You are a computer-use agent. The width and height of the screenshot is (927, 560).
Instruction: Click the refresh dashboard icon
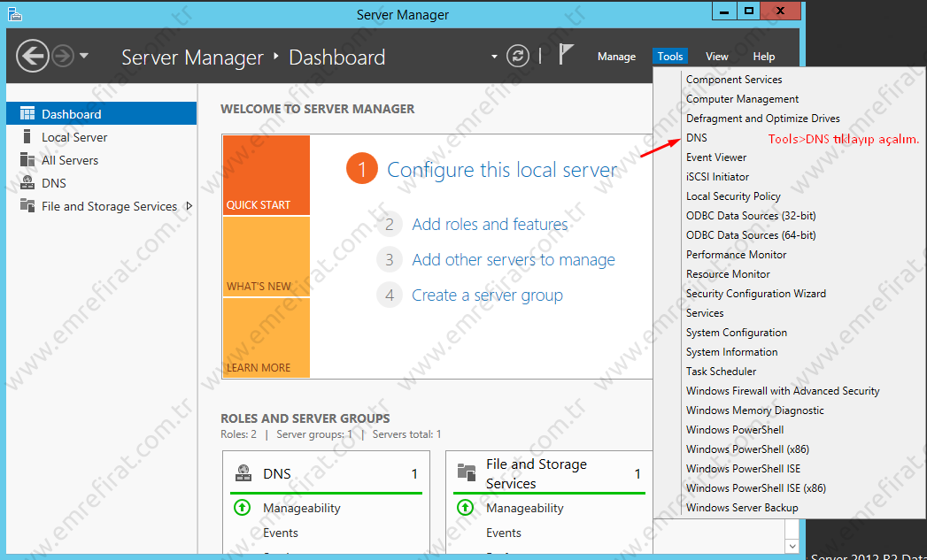518,57
